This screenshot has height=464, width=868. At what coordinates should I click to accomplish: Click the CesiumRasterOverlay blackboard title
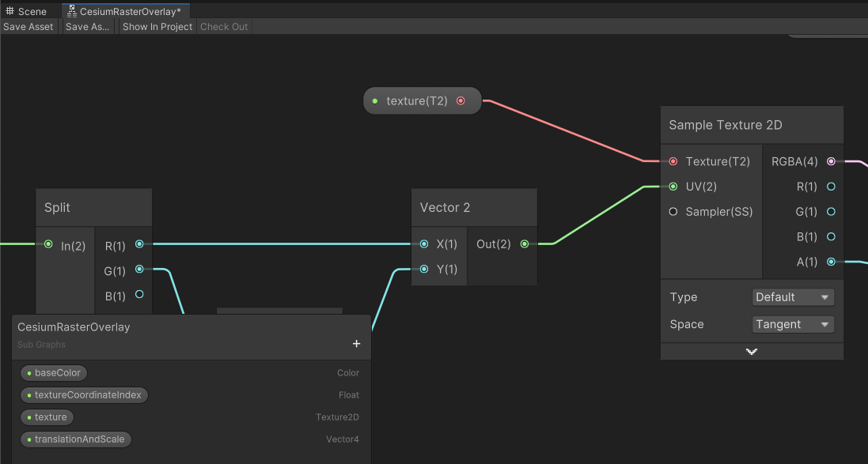74,326
